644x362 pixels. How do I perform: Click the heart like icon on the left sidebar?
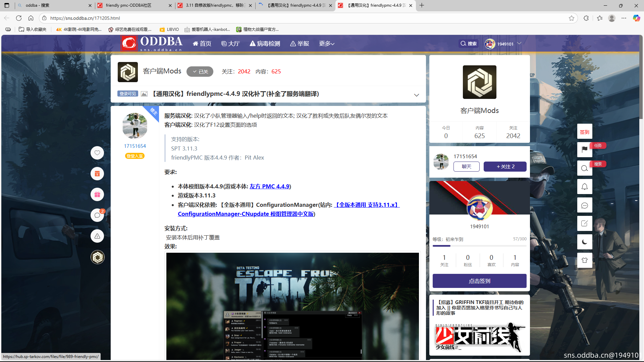(97, 153)
